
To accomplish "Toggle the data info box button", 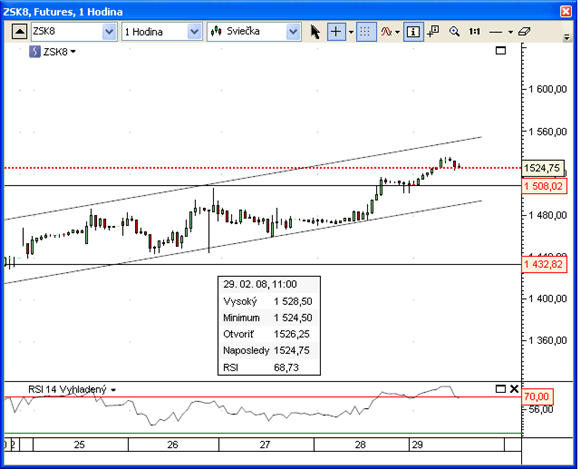I will click(x=413, y=32).
